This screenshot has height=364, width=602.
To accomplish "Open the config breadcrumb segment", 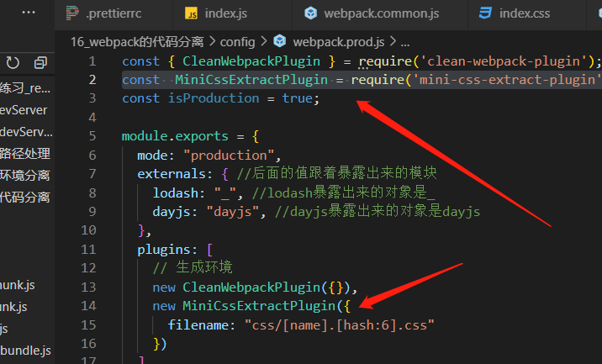I will [237, 41].
